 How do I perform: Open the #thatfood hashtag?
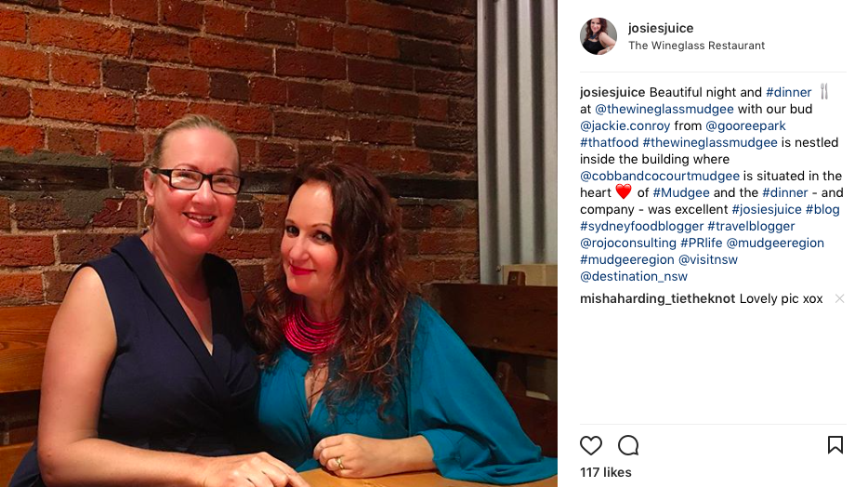coord(610,142)
